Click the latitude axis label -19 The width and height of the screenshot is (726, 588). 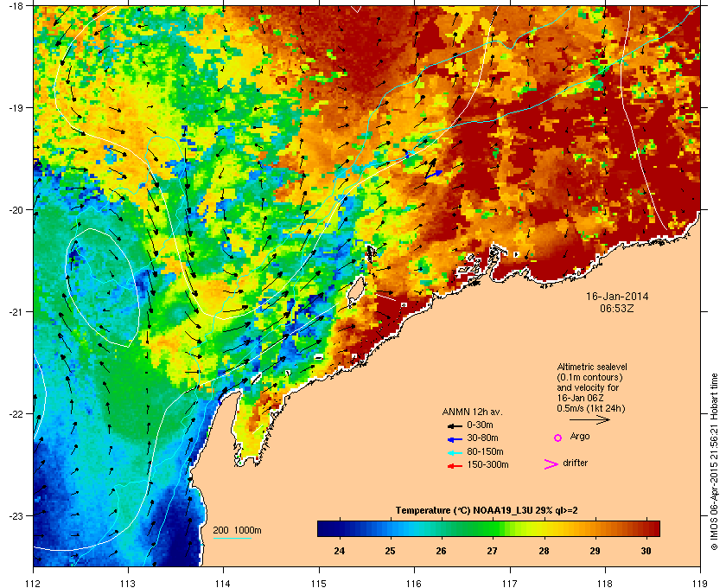16,108
